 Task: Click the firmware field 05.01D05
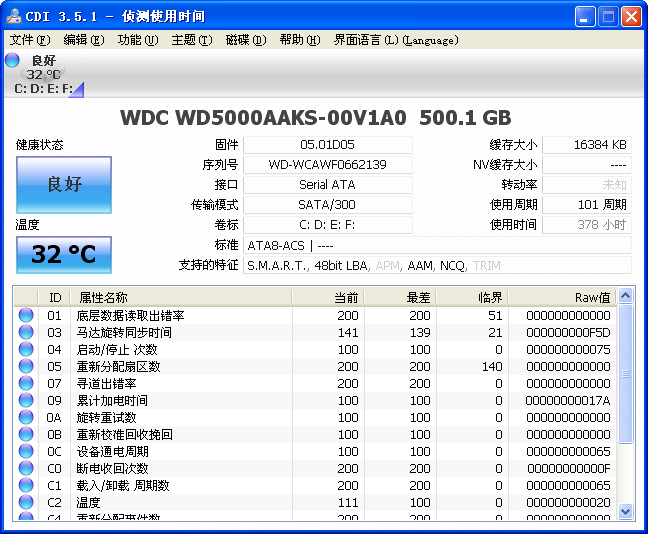pyautogui.click(x=328, y=145)
